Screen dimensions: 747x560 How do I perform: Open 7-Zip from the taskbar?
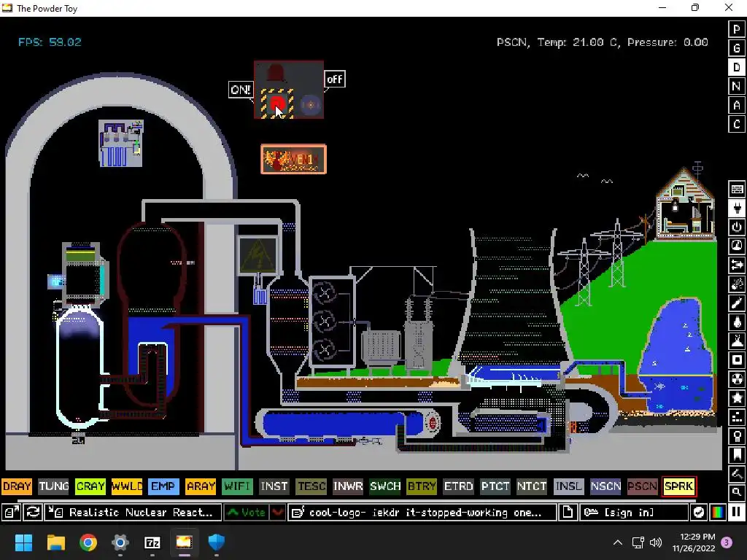[152, 542]
